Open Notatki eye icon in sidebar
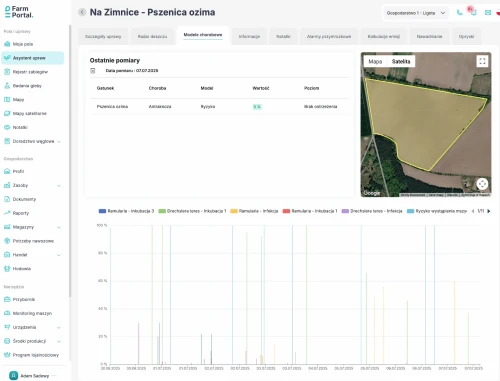This screenshot has width=500, height=381. pos(7,127)
